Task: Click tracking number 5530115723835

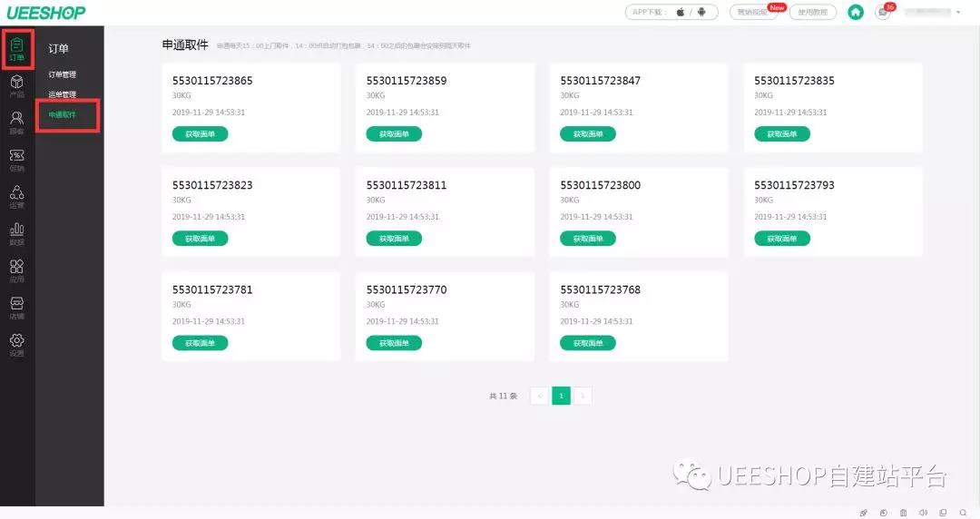Action: (x=794, y=81)
